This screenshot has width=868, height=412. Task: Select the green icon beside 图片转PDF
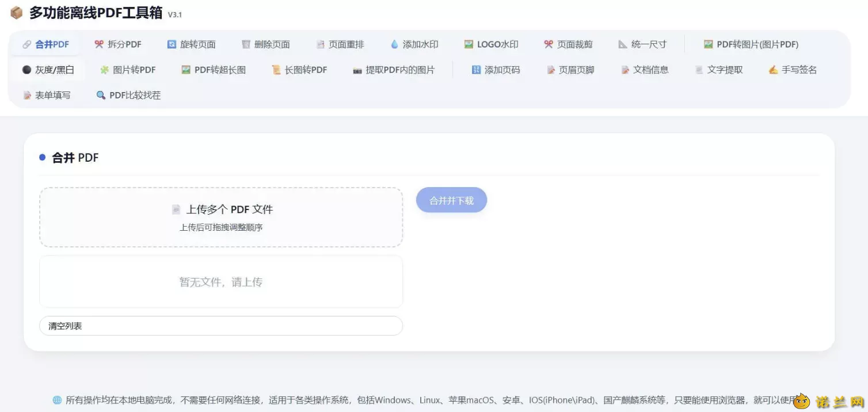pos(104,70)
